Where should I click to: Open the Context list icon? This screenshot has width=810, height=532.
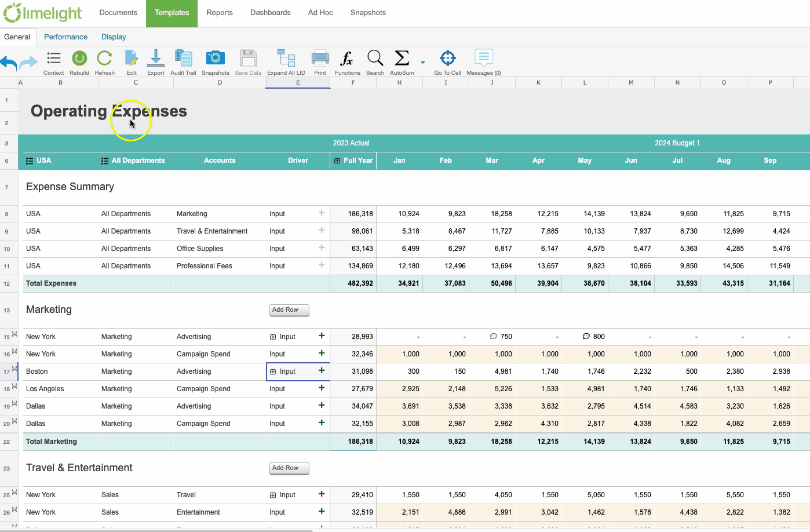click(53, 59)
